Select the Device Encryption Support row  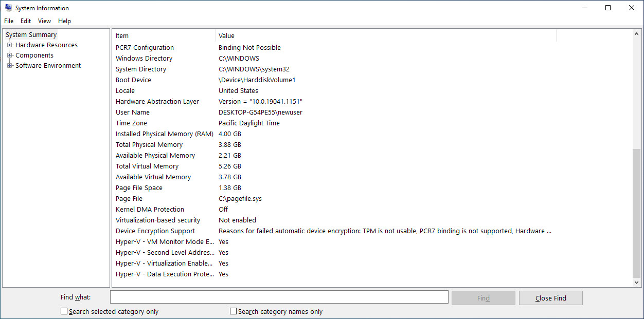(x=334, y=231)
